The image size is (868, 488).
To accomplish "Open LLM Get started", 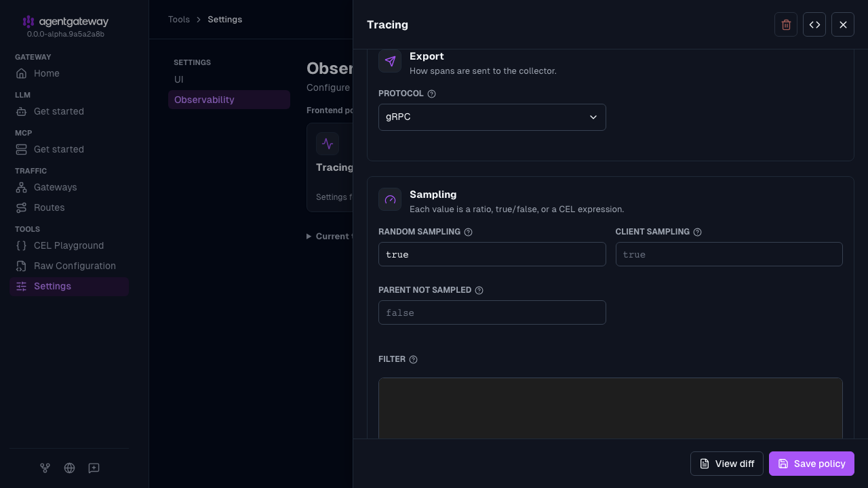I will tap(69, 111).
